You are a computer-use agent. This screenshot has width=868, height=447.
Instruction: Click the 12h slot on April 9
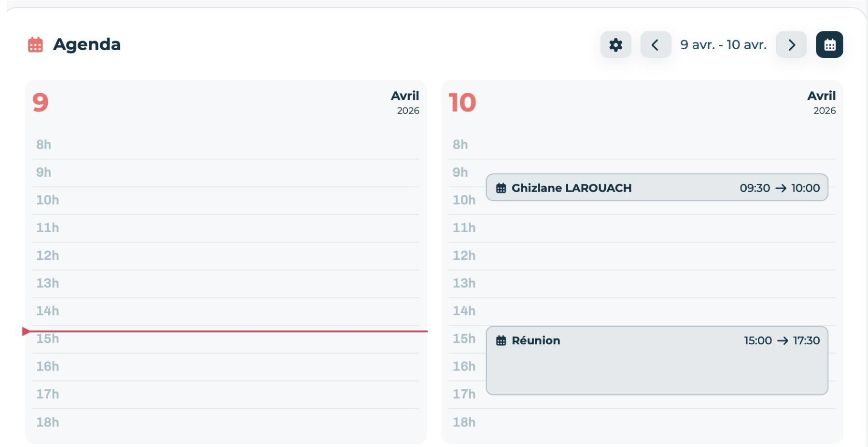(x=226, y=256)
